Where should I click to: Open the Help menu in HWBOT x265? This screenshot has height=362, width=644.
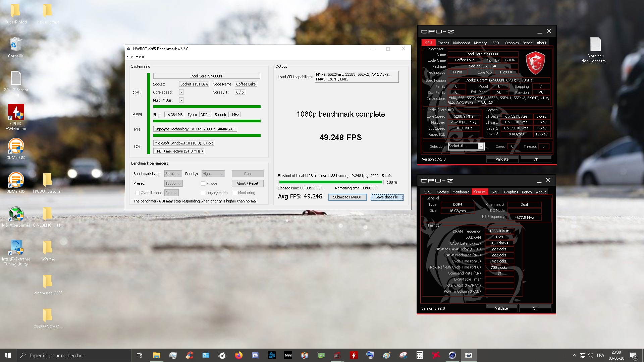pos(140,57)
